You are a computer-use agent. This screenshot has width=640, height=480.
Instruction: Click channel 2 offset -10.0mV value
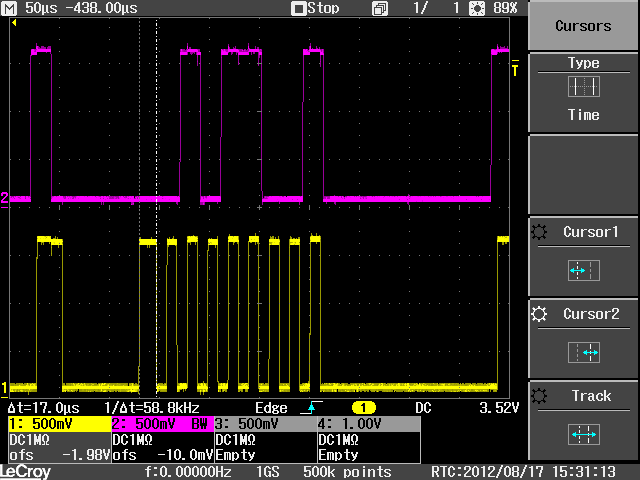coord(185,455)
